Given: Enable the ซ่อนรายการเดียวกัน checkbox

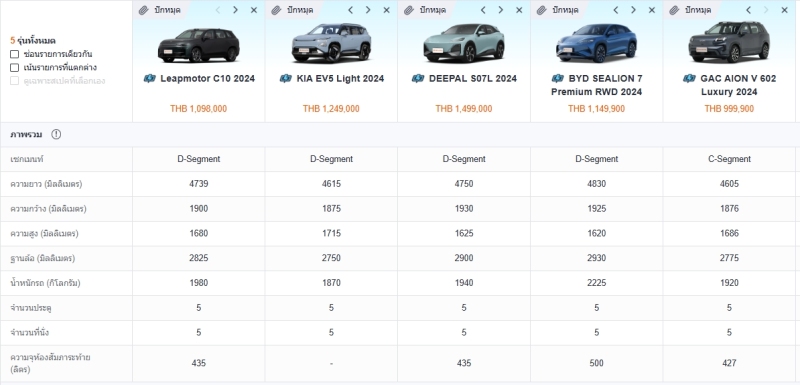Looking at the screenshot, I should tap(14, 54).
